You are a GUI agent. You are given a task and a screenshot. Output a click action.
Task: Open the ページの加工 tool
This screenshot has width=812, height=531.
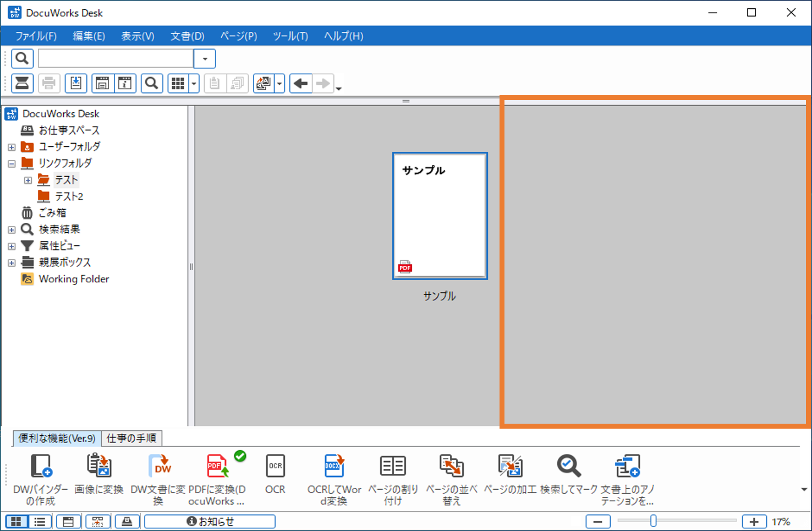tap(510, 473)
